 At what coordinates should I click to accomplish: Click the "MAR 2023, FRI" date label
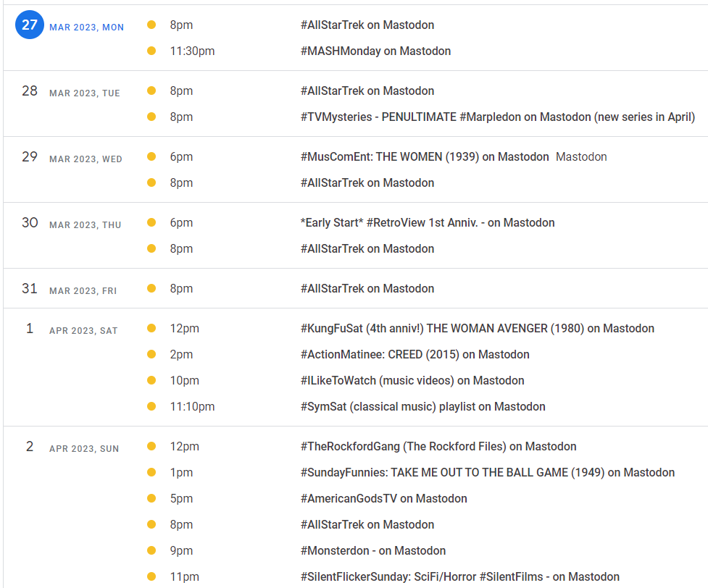(83, 290)
